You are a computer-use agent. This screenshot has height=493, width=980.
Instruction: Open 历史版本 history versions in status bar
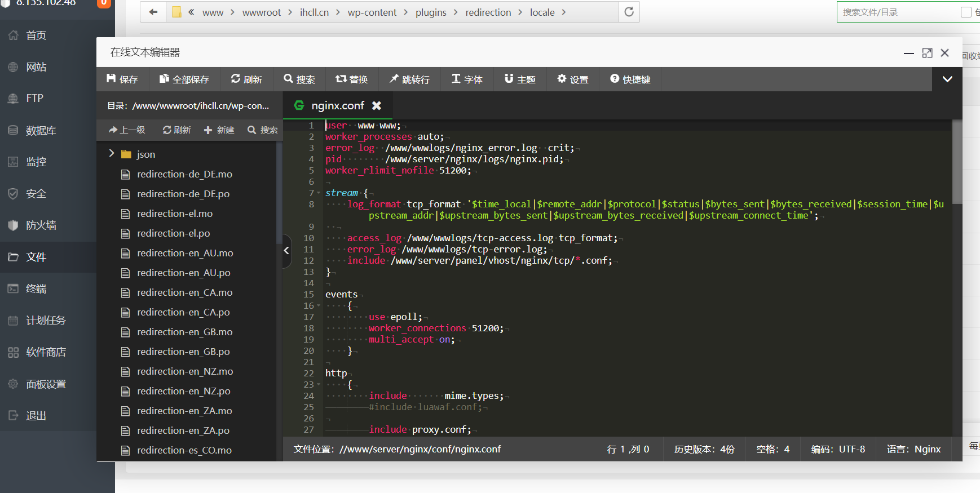(704, 449)
